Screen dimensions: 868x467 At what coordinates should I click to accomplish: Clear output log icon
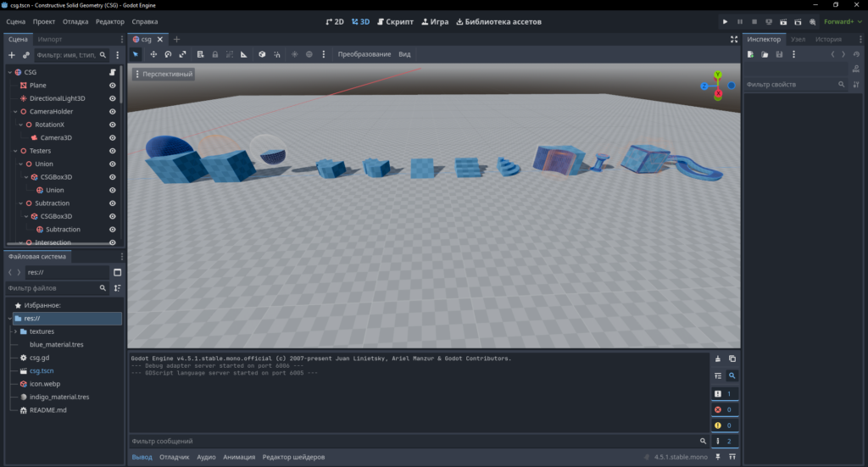tap(718, 359)
